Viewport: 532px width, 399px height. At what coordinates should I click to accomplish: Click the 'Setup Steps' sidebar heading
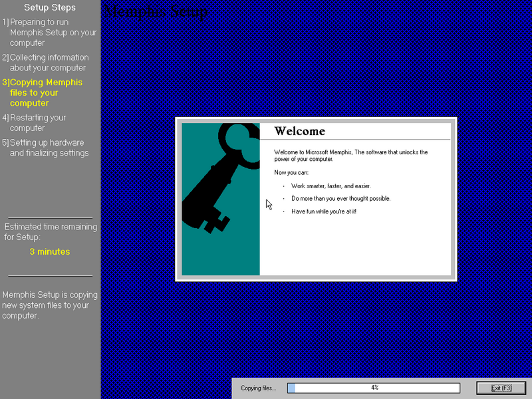coord(50,7)
